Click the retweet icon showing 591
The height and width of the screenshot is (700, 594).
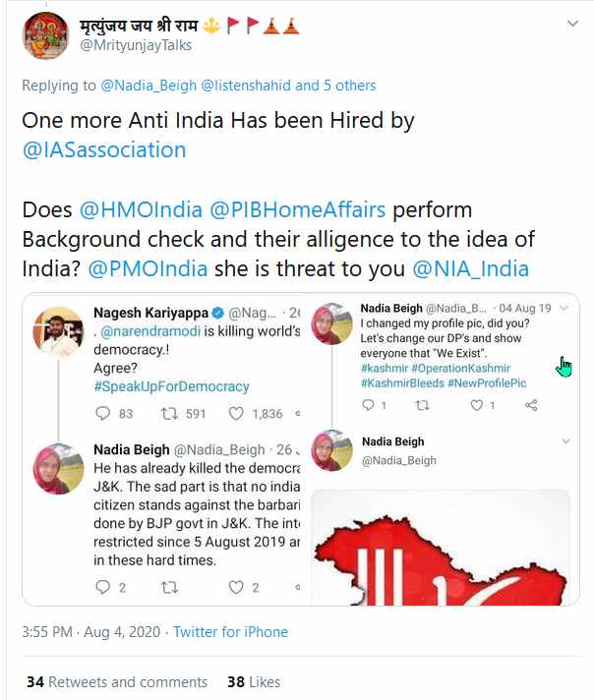coord(173,414)
